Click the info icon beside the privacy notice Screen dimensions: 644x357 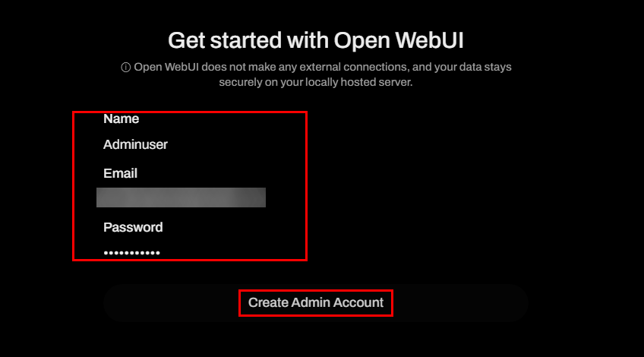126,68
